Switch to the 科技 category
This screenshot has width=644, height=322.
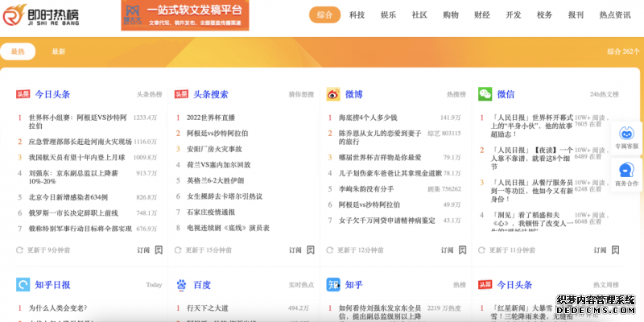click(357, 15)
